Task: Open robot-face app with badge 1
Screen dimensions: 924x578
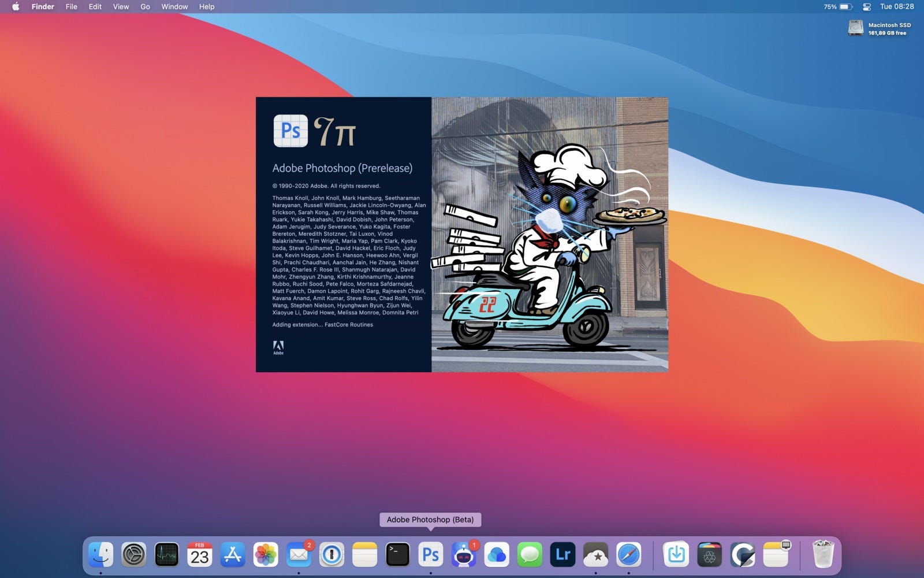Action: click(x=464, y=555)
